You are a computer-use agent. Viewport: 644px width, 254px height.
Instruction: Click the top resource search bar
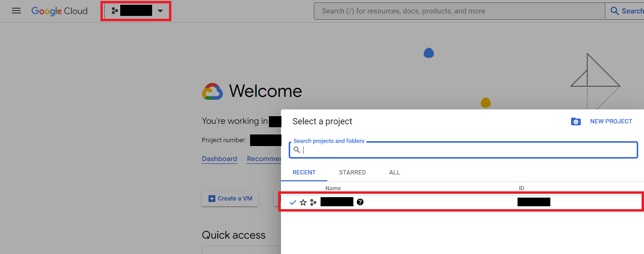[459, 11]
